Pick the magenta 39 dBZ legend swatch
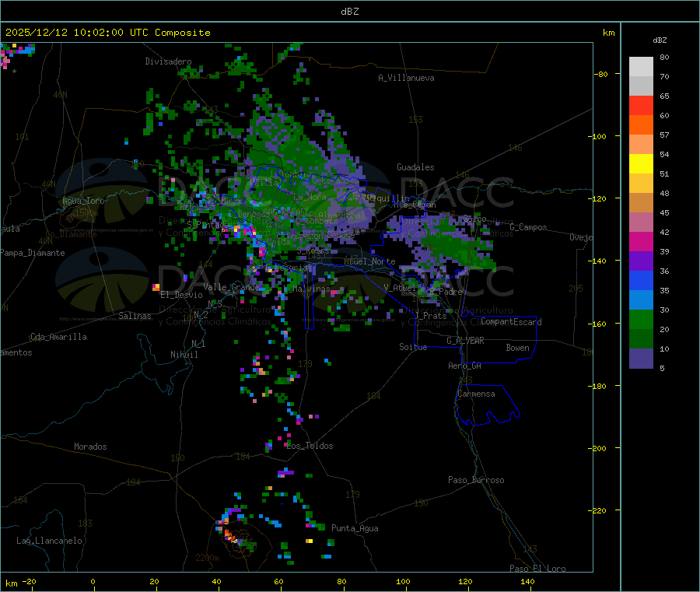This screenshot has height=592, width=700. click(641, 241)
